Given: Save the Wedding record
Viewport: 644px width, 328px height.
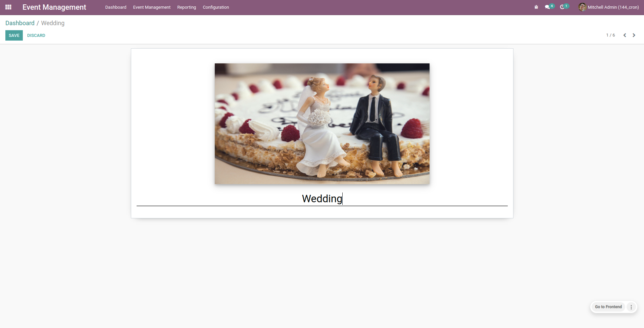Looking at the screenshot, I should coord(14,35).
